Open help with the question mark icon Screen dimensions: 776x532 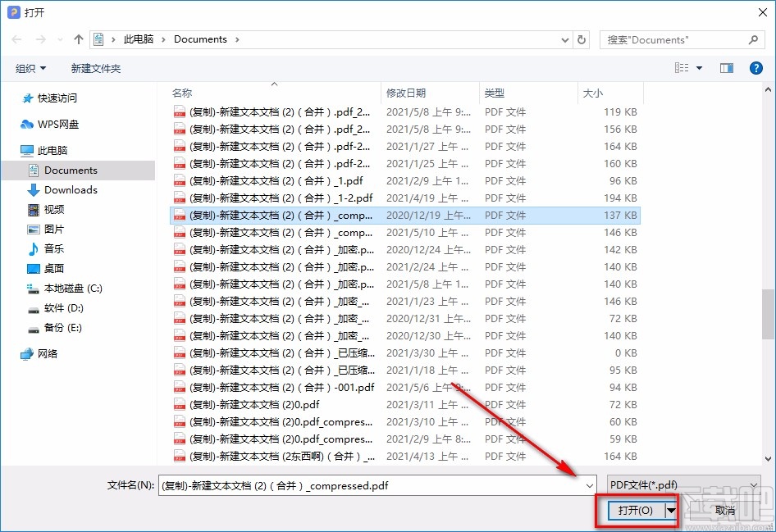pyautogui.click(x=755, y=68)
